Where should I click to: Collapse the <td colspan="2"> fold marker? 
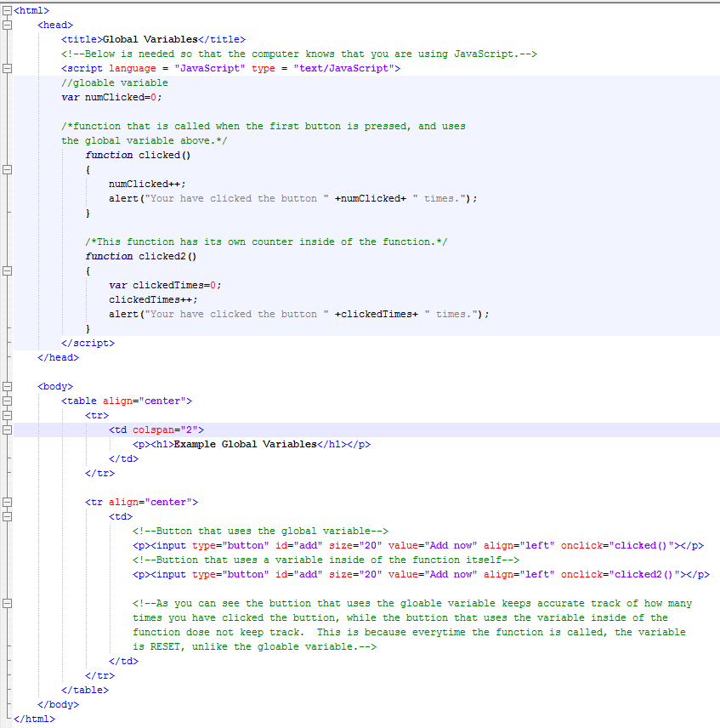[7, 429]
